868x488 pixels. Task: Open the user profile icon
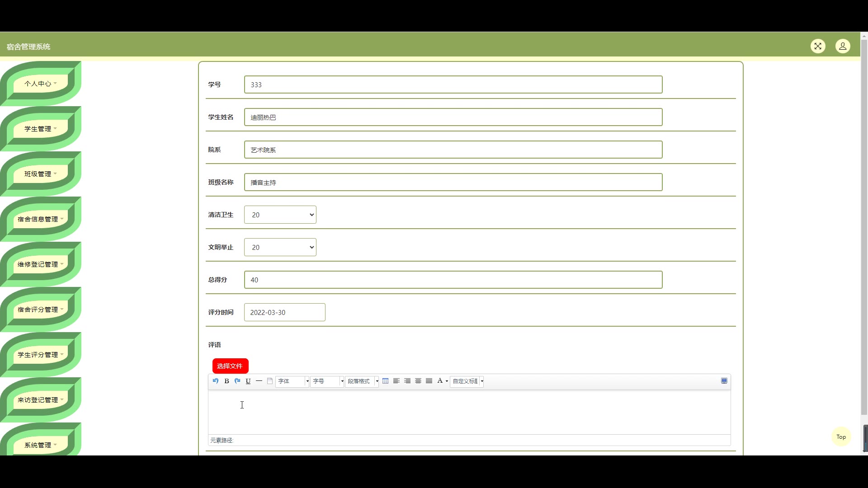[843, 46]
